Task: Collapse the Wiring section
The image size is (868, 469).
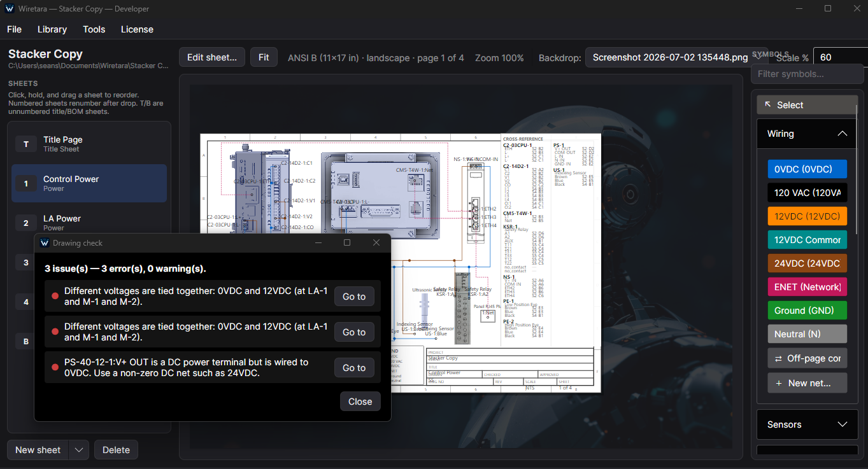Action: coord(807,134)
